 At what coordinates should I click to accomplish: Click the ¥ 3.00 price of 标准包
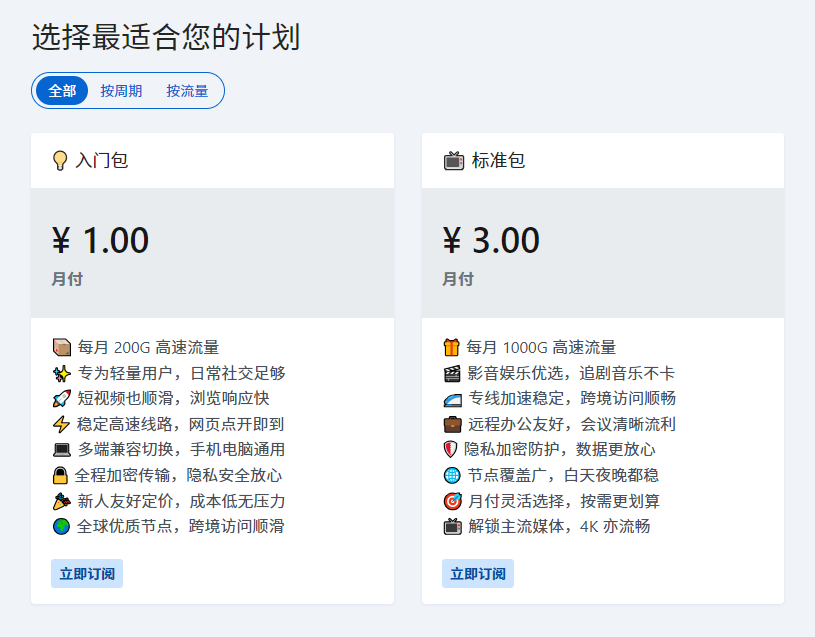click(491, 241)
